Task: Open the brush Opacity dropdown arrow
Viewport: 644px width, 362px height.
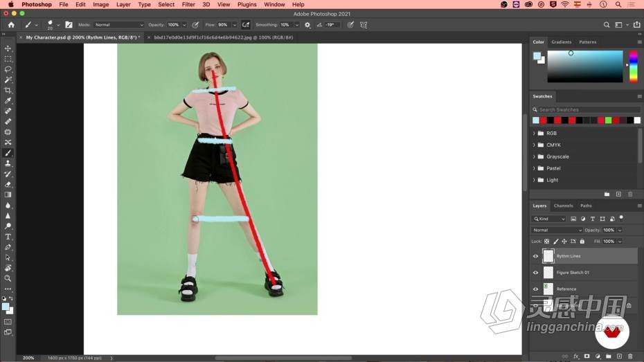Action: tap(184, 25)
